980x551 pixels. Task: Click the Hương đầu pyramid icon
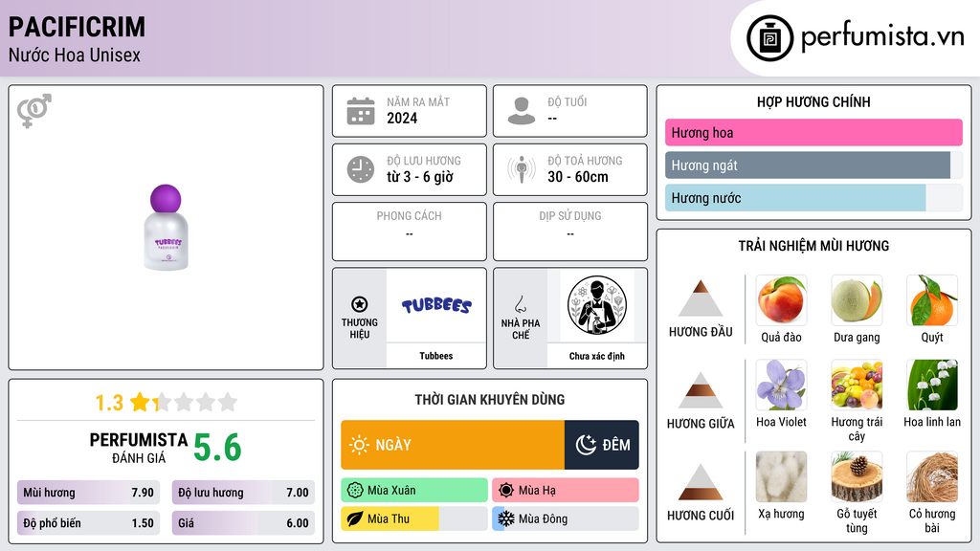(701, 298)
